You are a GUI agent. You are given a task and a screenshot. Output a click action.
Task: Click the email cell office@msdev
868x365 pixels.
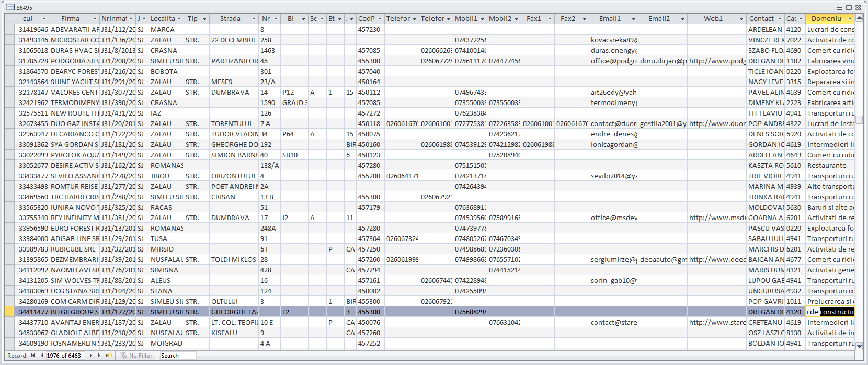click(x=613, y=218)
